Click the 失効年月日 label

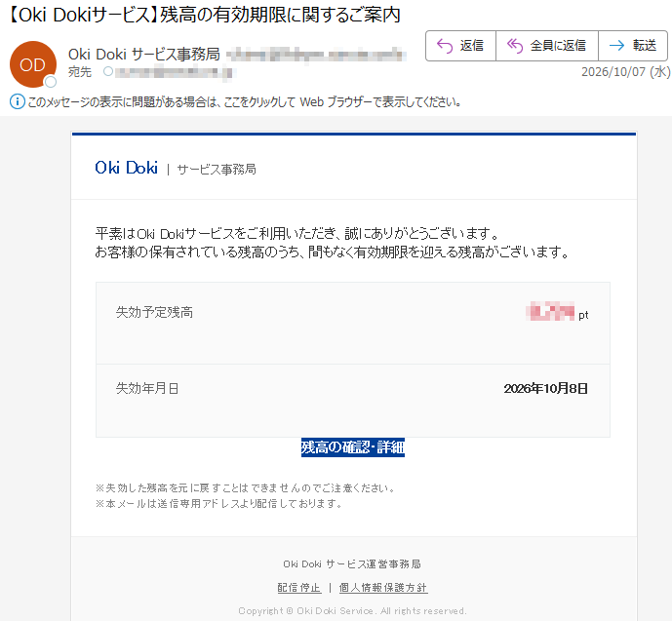(x=147, y=388)
